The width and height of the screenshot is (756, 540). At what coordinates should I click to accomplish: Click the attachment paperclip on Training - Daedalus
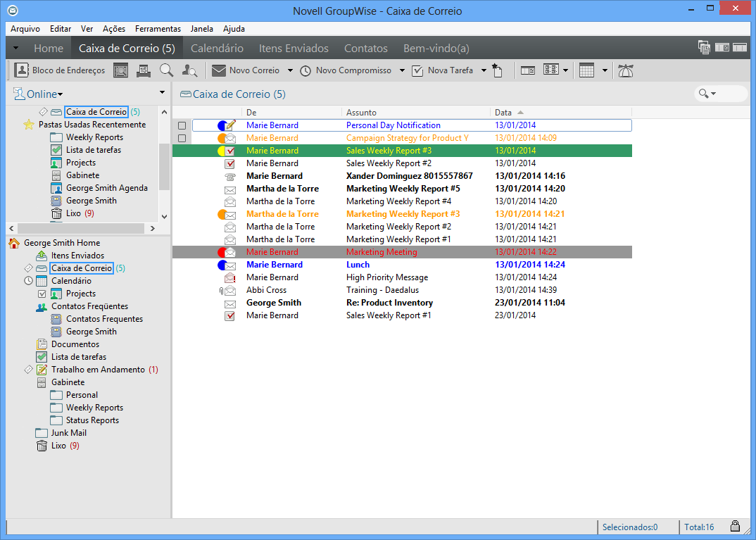click(x=221, y=290)
